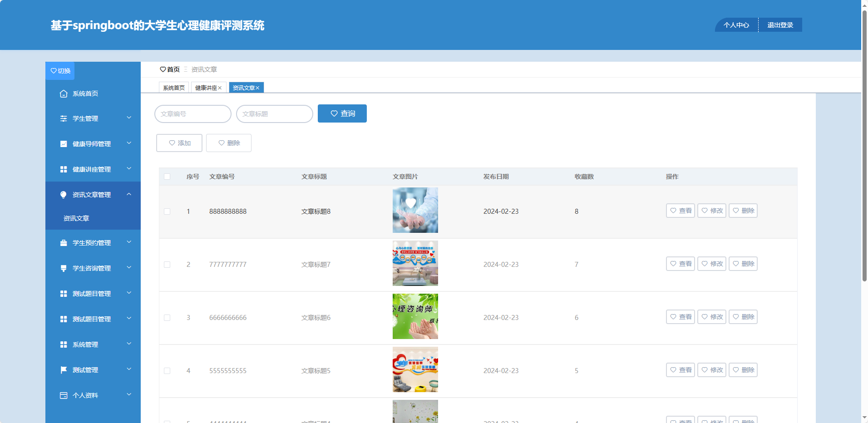This screenshot has height=423, width=868.
Task: Click heart icon of 删除 in row 6666666666
Action: click(736, 317)
